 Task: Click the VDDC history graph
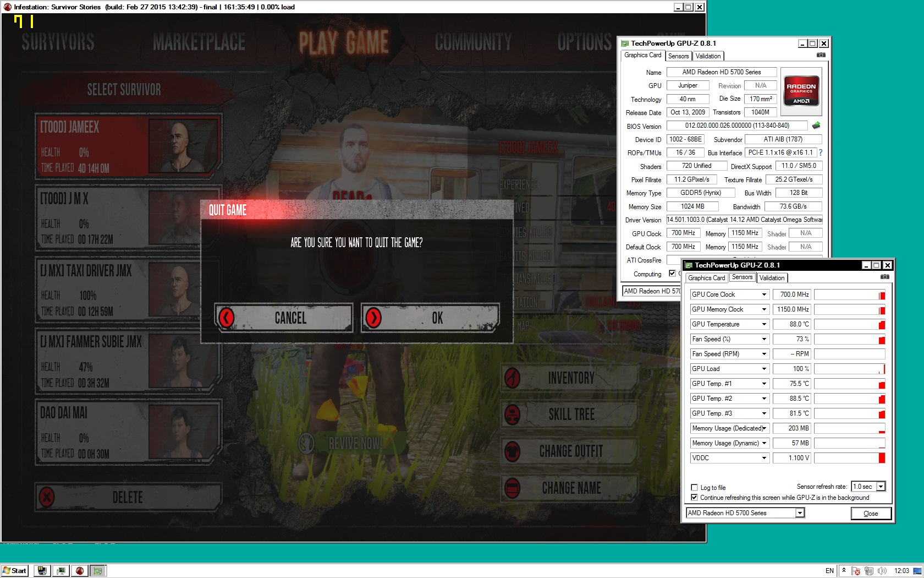[x=850, y=458]
